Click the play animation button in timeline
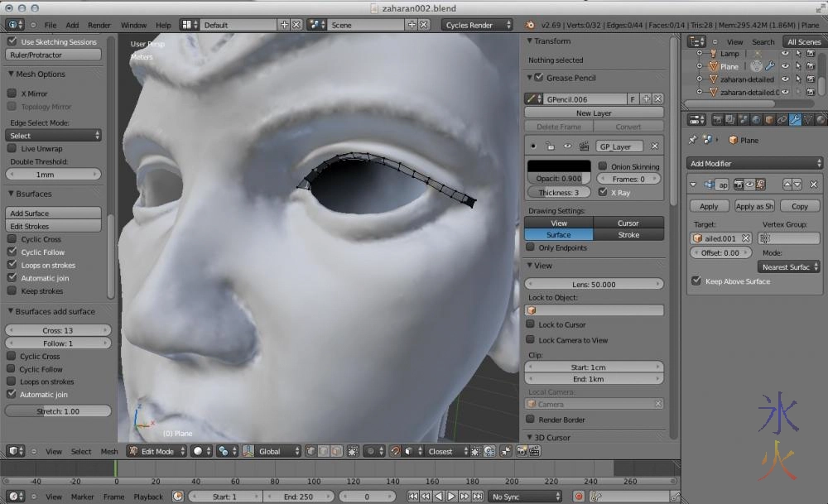Screen dimensions: 828x504 pyautogui.click(x=451, y=497)
